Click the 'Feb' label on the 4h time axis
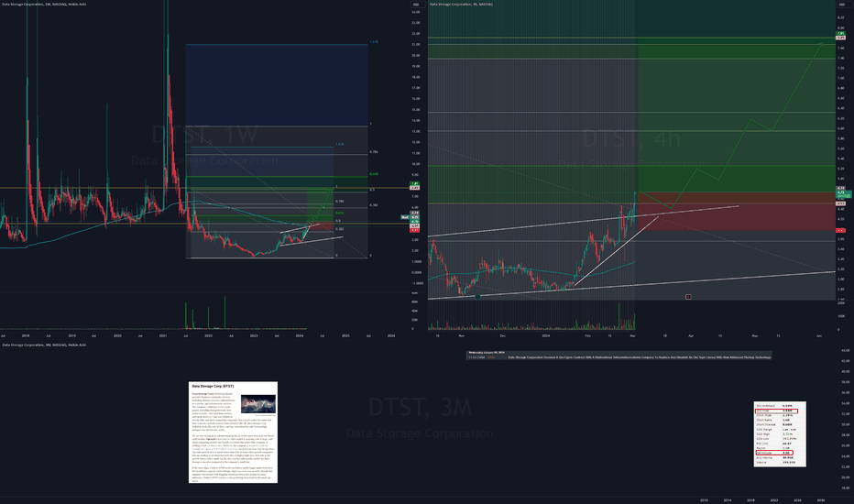 (587, 335)
